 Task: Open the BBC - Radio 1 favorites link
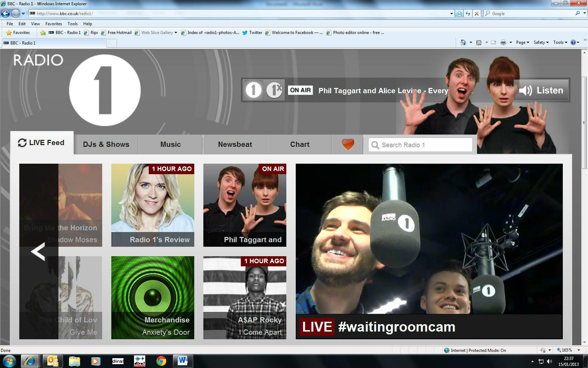pos(64,33)
